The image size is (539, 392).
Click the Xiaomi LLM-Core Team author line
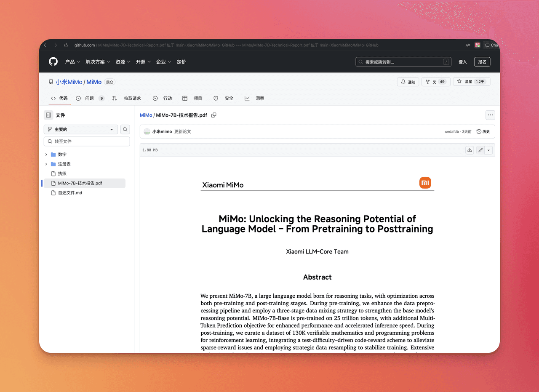click(x=318, y=252)
